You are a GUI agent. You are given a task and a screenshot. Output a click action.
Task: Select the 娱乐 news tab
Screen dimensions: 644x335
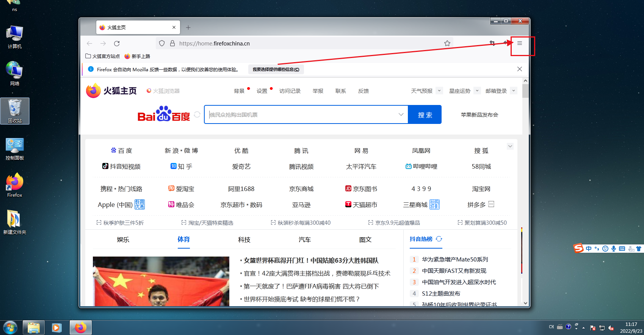click(x=123, y=240)
